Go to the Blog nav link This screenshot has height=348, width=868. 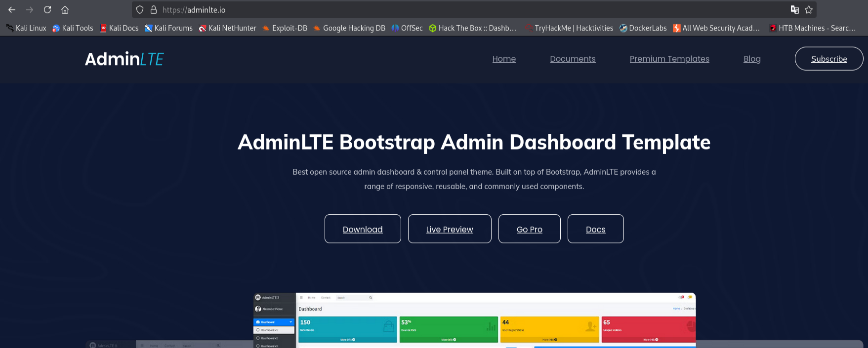pyautogui.click(x=752, y=59)
